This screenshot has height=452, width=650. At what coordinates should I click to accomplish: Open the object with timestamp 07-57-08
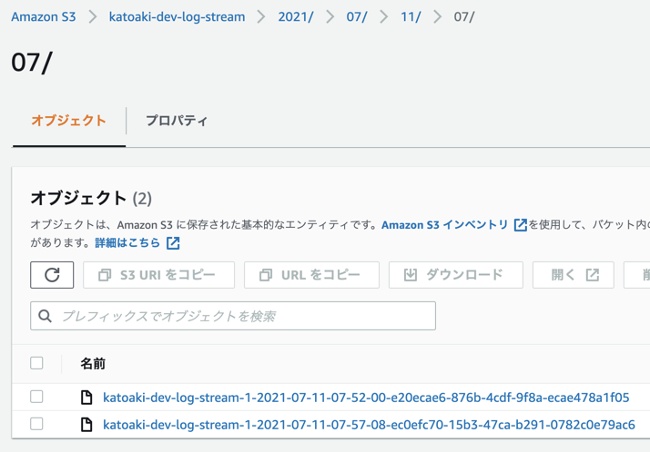coord(369,425)
